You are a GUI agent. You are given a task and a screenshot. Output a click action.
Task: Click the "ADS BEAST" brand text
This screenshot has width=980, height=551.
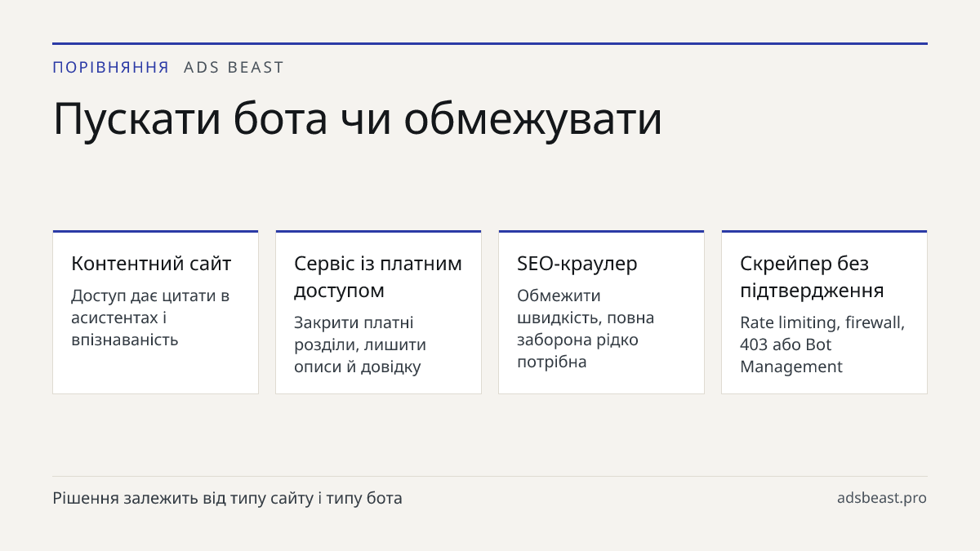pyautogui.click(x=234, y=68)
